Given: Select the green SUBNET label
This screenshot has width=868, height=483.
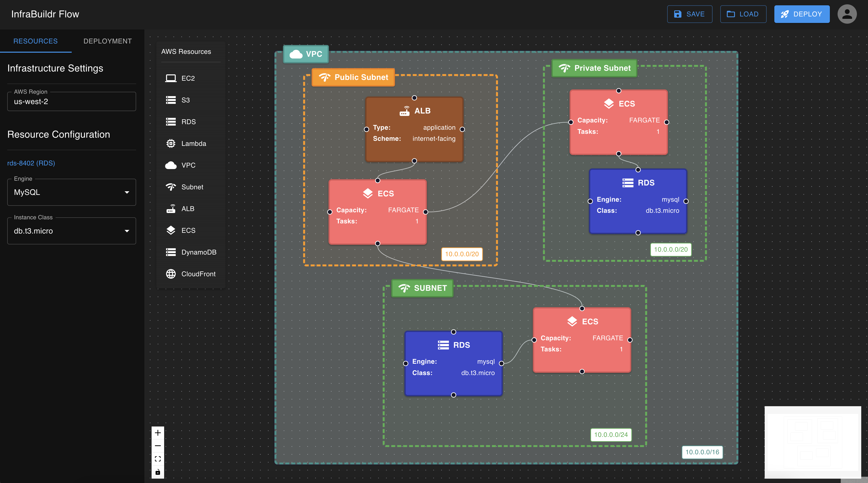Looking at the screenshot, I should pyautogui.click(x=422, y=288).
